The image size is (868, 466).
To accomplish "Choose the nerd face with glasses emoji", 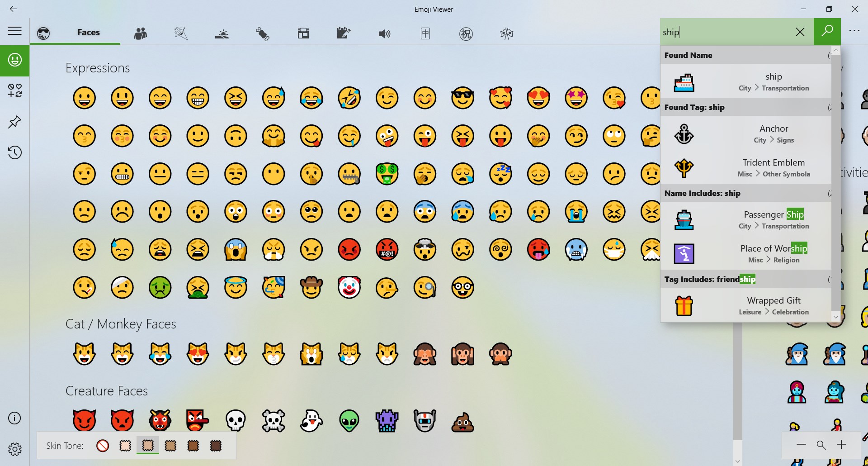I will [x=462, y=287].
